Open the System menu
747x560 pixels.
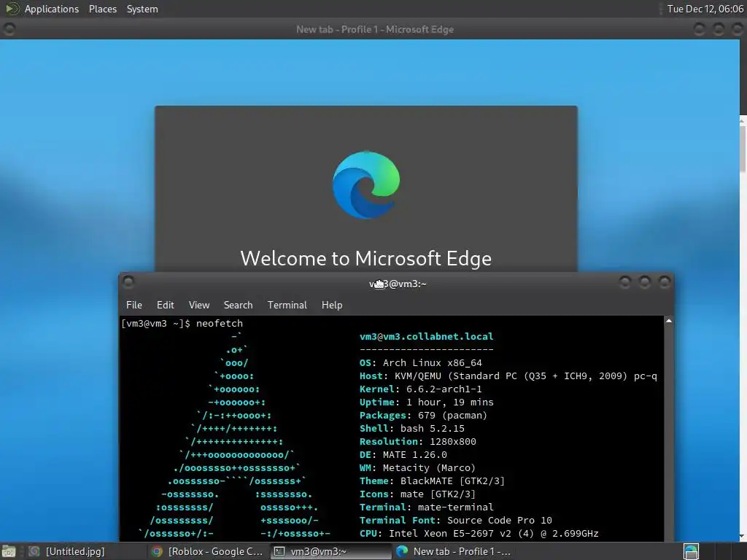coord(142,9)
